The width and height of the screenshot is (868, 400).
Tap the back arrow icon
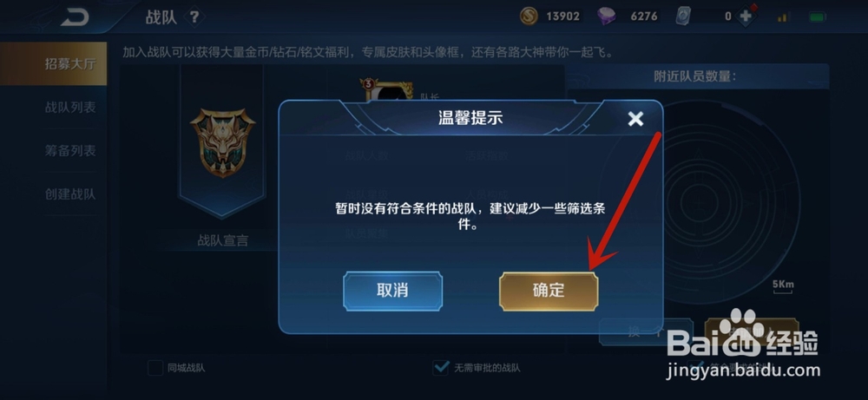pyautogui.click(x=75, y=18)
